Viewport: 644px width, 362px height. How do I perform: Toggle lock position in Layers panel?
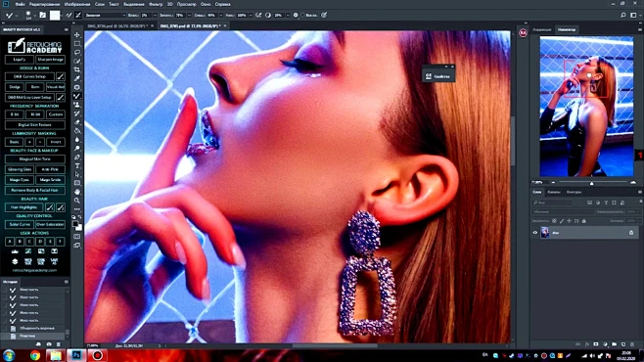tap(569, 221)
